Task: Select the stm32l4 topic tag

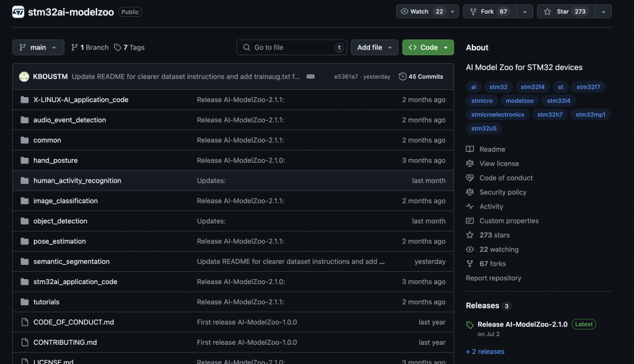Action: coord(558,101)
